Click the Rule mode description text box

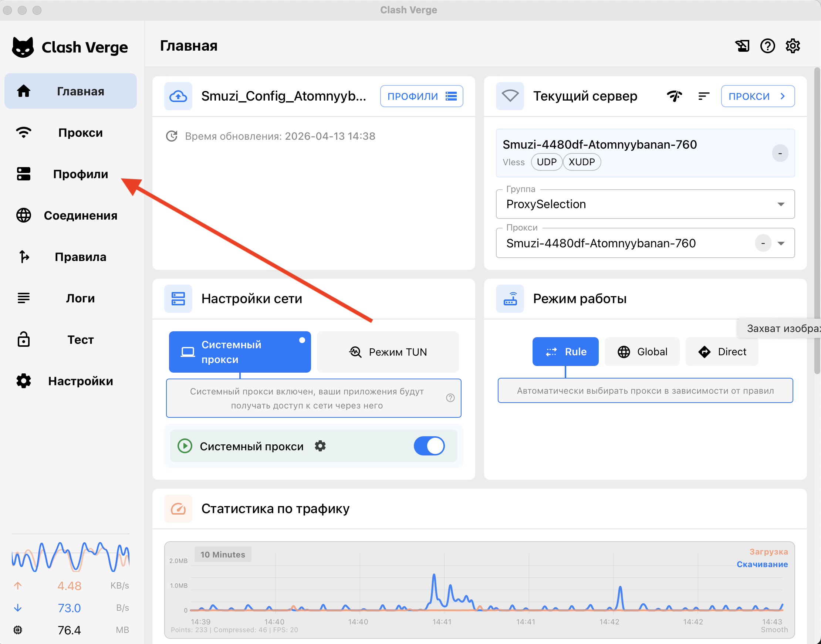pyautogui.click(x=645, y=391)
